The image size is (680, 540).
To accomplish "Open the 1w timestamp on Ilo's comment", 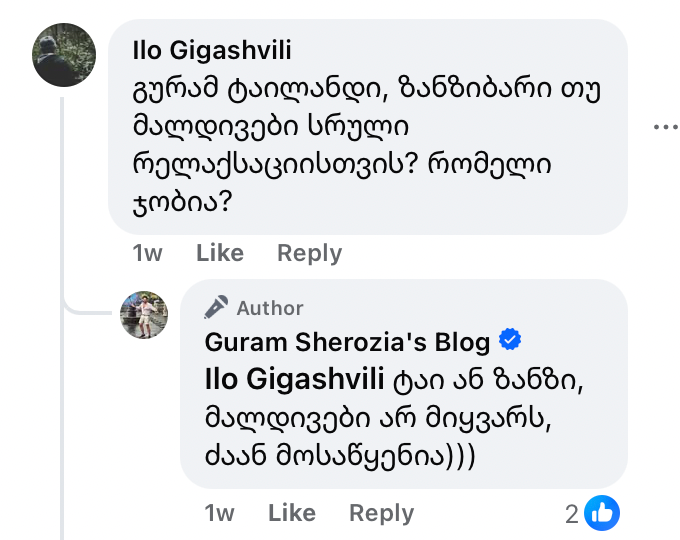I will tap(147, 253).
